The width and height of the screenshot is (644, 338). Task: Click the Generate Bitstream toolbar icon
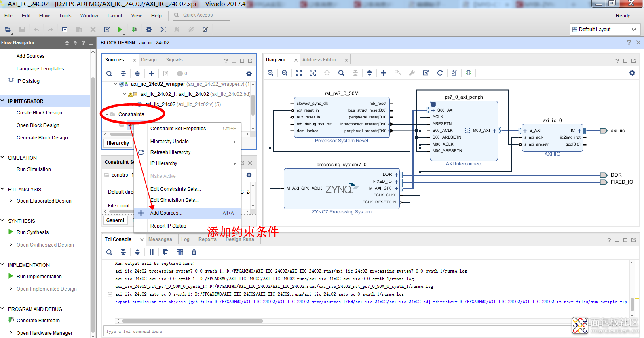(x=135, y=30)
